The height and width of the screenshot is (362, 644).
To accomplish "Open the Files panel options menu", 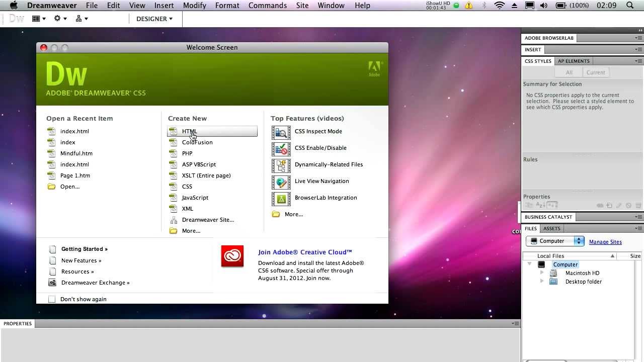I will (x=638, y=228).
